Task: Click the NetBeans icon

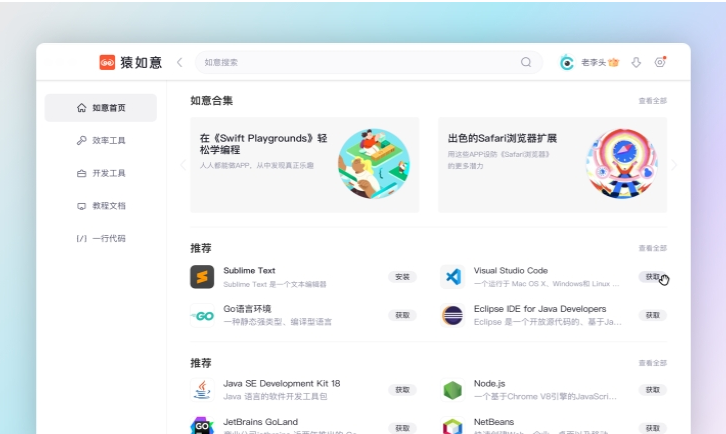Action: pos(452,425)
